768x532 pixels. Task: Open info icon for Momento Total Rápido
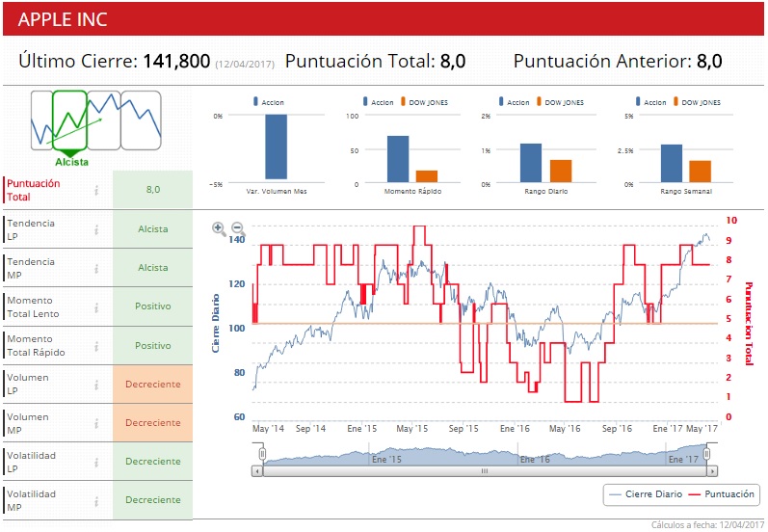pos(96,346)
